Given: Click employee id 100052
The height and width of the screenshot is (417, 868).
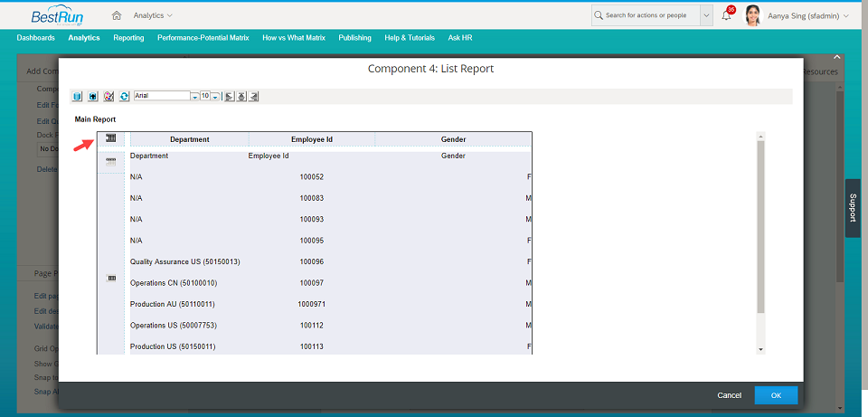Looking at the screenshot, I should pyautogui.click(x=312, y=177).
